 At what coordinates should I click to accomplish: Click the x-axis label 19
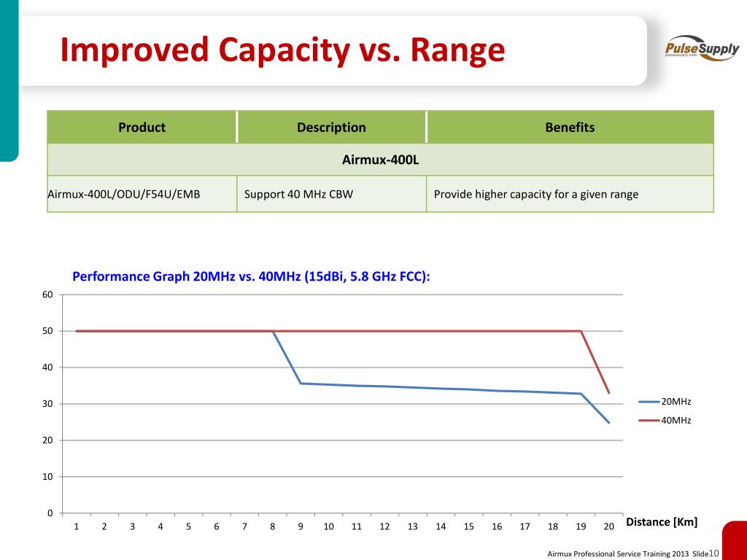click(x=581, y=526)
